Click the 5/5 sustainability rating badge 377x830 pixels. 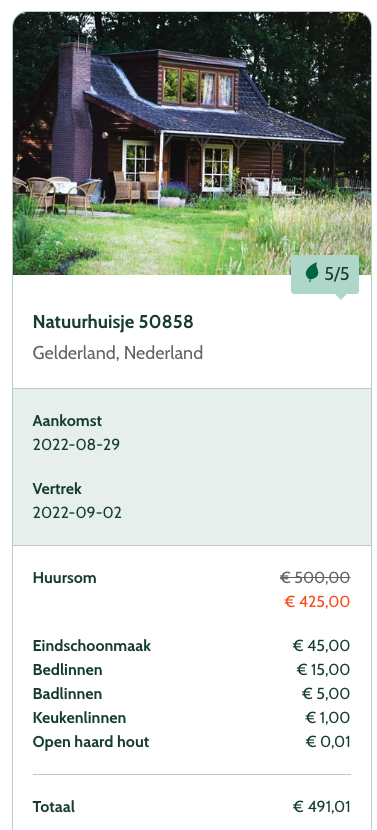[x=325, y=274]
